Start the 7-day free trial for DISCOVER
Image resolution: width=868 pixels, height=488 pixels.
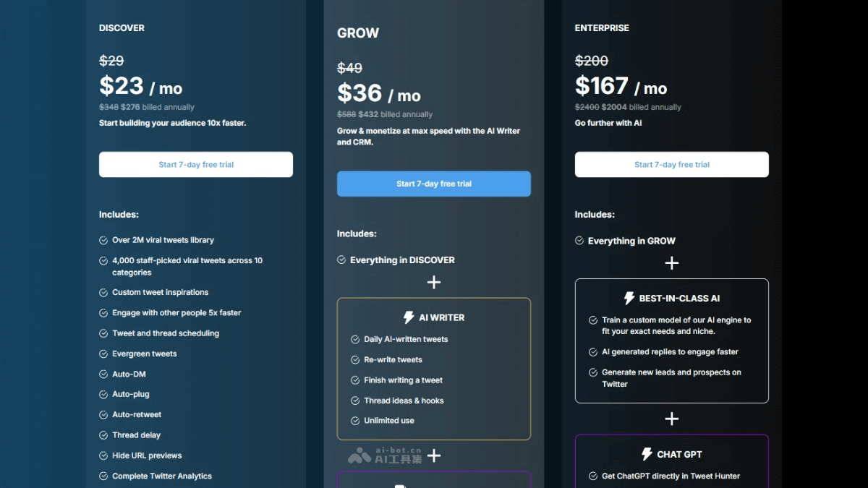[x=196, y=165]
